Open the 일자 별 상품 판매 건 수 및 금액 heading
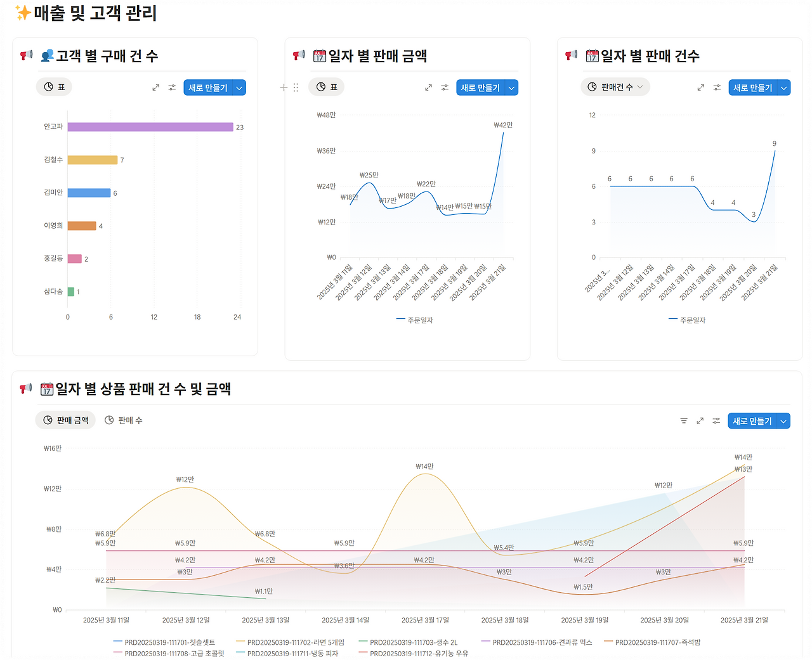 143,389
